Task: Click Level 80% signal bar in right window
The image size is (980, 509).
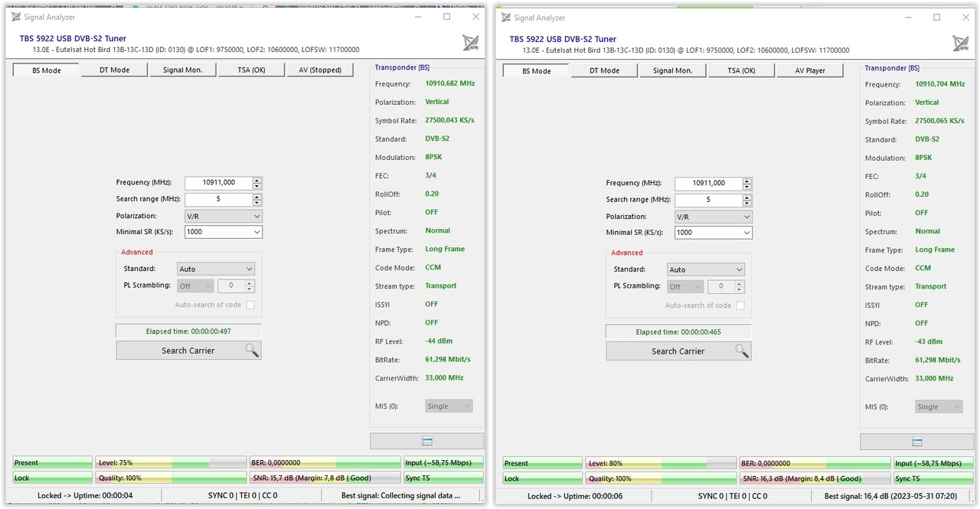Action: click(x=661, y=463)
